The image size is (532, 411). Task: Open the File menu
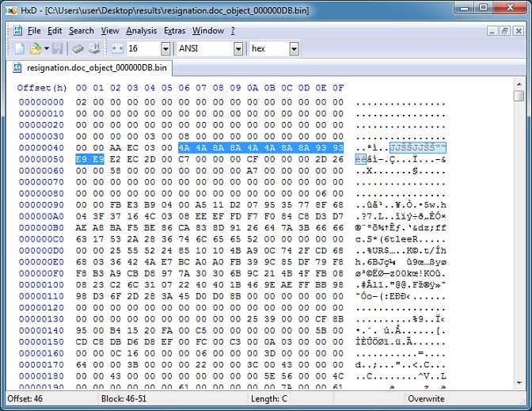[34, 31]
